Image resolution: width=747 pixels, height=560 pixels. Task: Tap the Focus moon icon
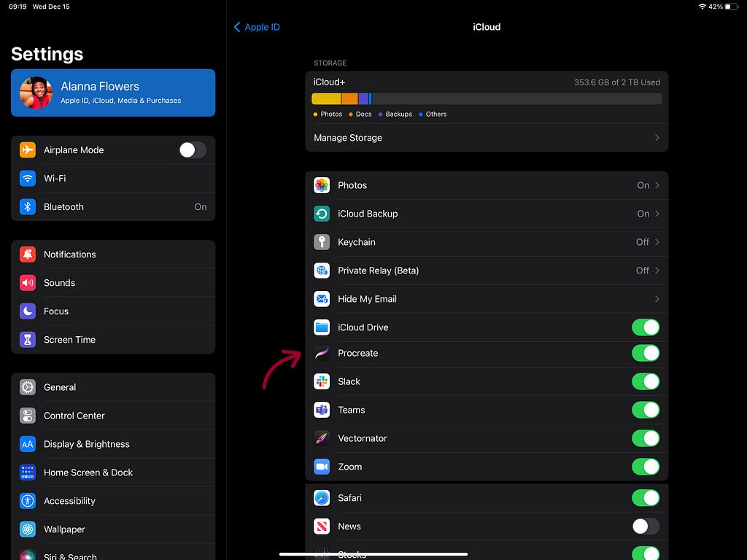[28, 311]
